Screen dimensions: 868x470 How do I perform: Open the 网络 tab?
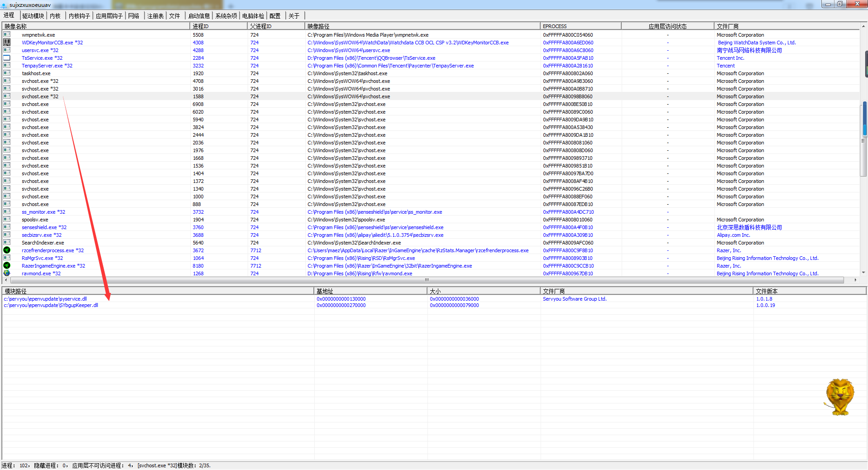pos(134,16)
